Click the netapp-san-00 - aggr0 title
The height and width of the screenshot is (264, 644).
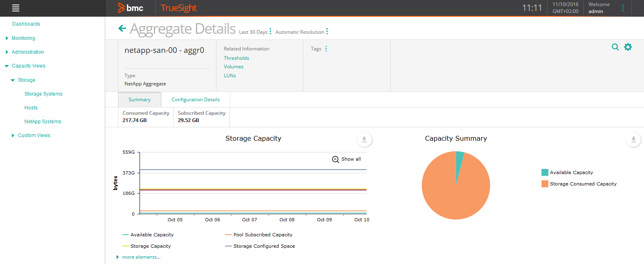point(164,50)
